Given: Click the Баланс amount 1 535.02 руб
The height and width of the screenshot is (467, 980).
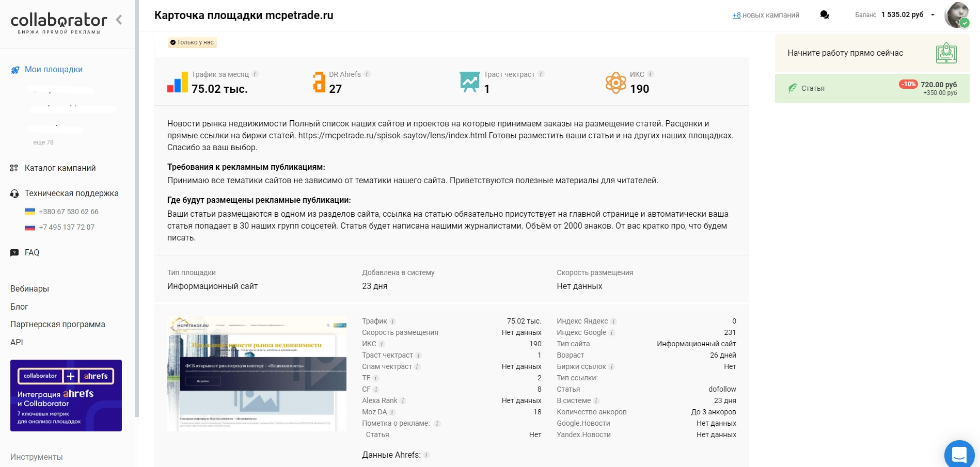Looking at the screenshot, I should coord(903,14).
